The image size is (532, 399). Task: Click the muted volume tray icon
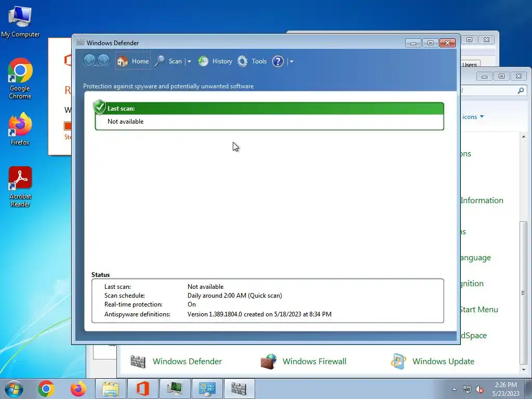(480, 389)
